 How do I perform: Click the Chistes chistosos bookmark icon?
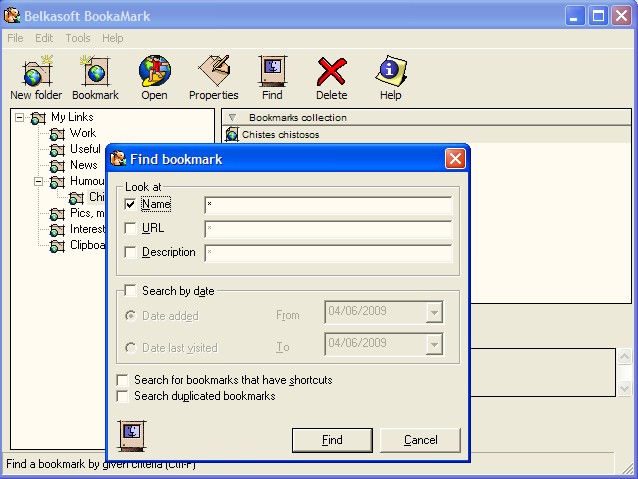pos(232,134)
